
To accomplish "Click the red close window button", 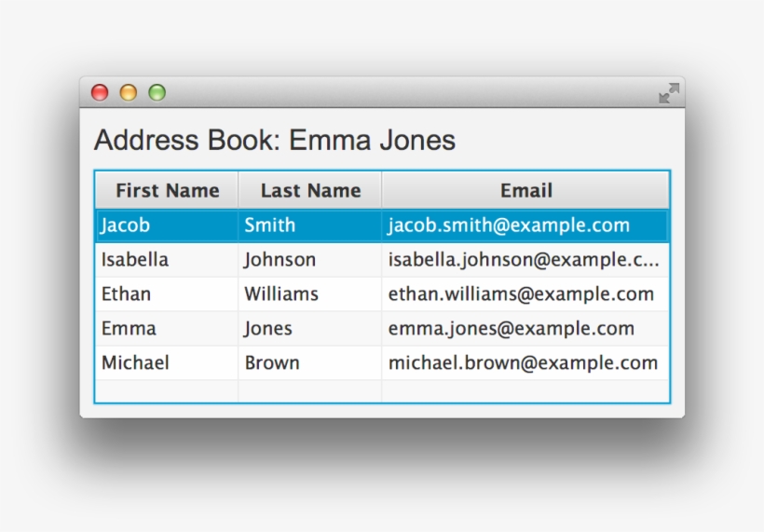I will pos(100,92).
